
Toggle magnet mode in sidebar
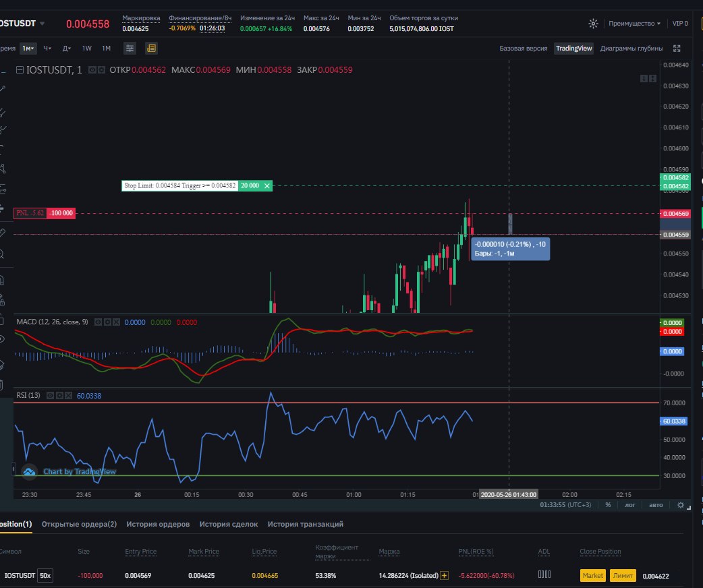pyautogui.click(x=2, y=281)
